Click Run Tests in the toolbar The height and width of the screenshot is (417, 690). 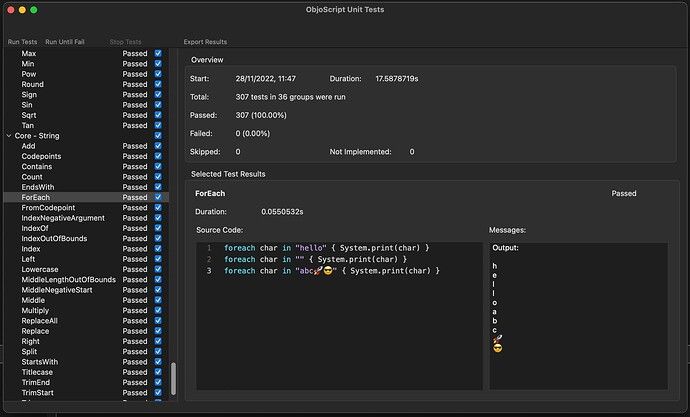pyautogui.click(x=22, y=42)
